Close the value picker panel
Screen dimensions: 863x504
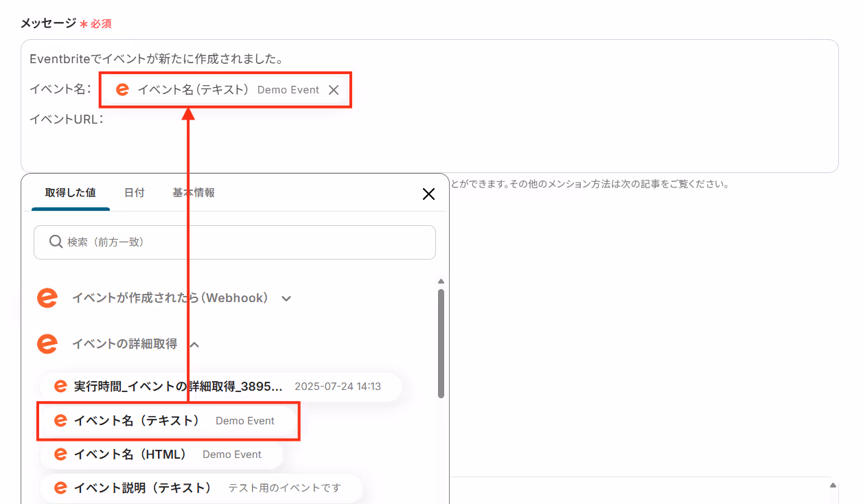click(428, 194)
